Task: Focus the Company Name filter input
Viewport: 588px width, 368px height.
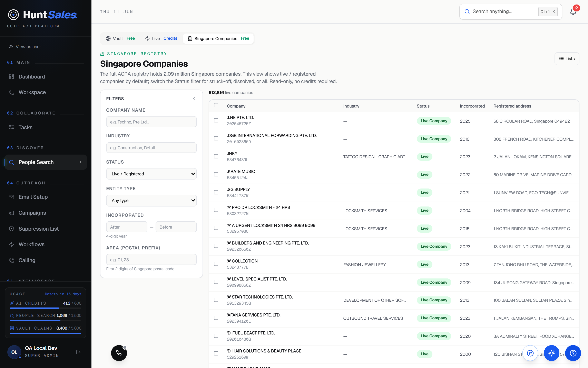Action: click(x=151, y=122)
